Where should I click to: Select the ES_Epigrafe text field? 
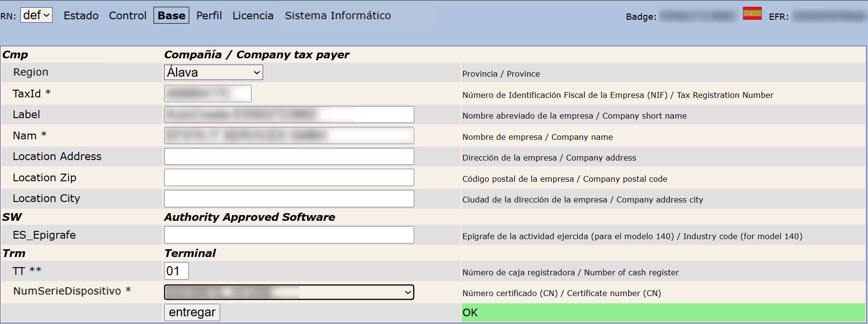[289, 235]
